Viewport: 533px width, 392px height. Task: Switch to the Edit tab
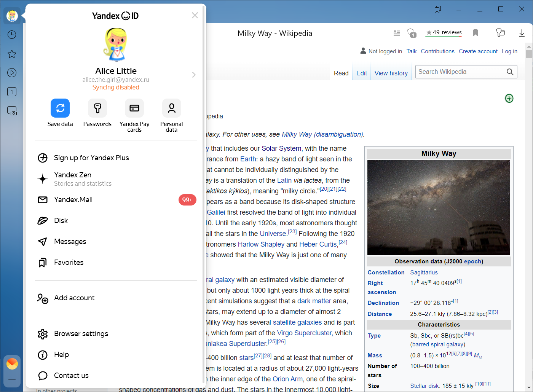pyautogui.click(x=362, y=73)
